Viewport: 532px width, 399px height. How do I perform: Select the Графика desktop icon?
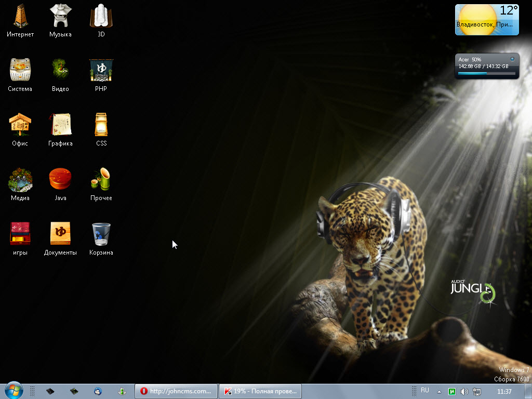click(x=60, y=126)
